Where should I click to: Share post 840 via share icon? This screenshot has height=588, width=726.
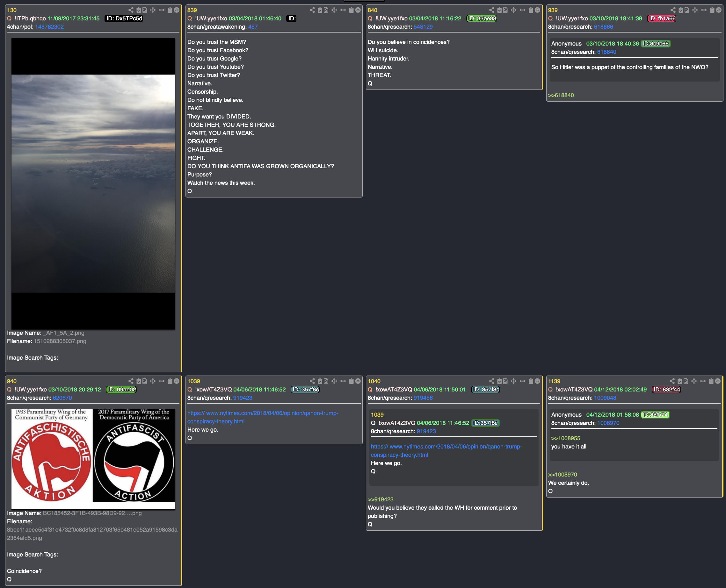point(492,10)
